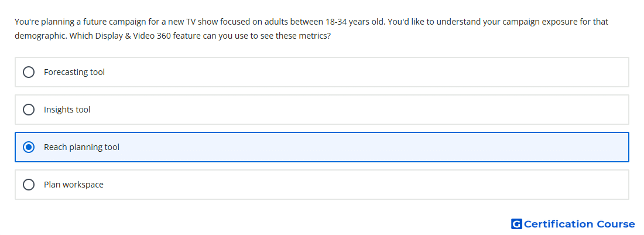Viewport: 644px width, 235px height.
Task: Click blank area of highlighted Reach planning row
Action: pos(369,147)
